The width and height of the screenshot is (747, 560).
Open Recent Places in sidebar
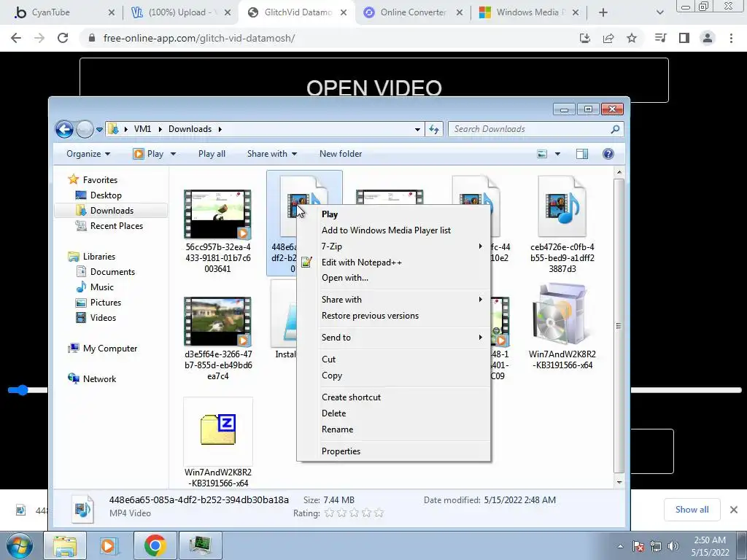tap(116, 226)
